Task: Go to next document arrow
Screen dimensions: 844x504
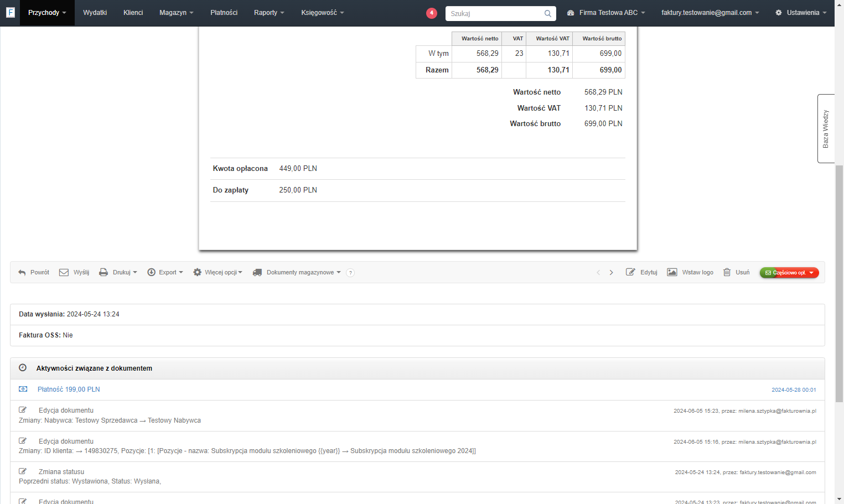Action: (x=612, y=272)
